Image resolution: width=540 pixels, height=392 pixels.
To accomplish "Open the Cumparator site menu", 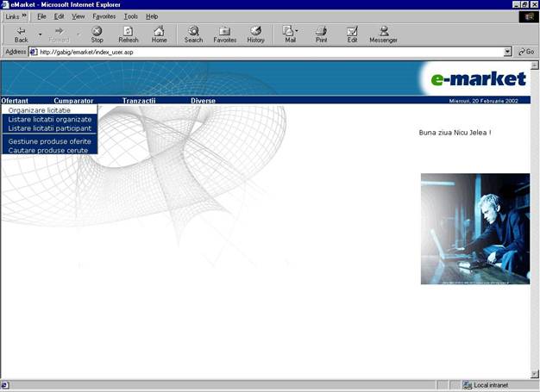I will [73, 101].
